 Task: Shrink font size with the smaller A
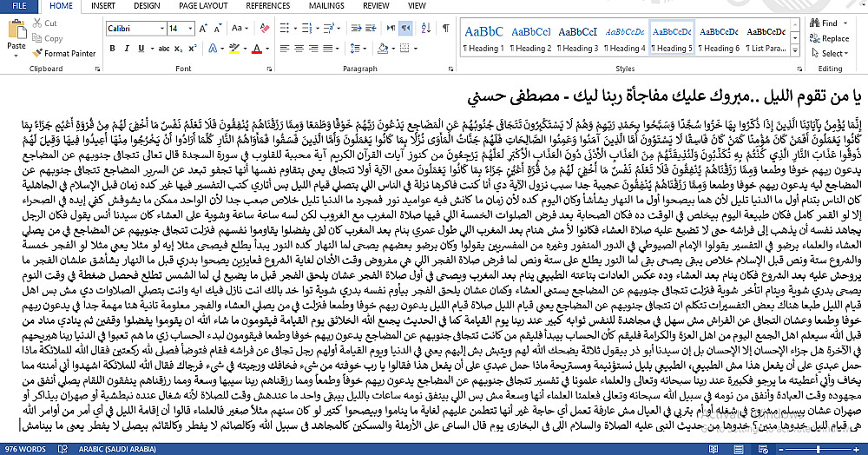tap(218, 29)
